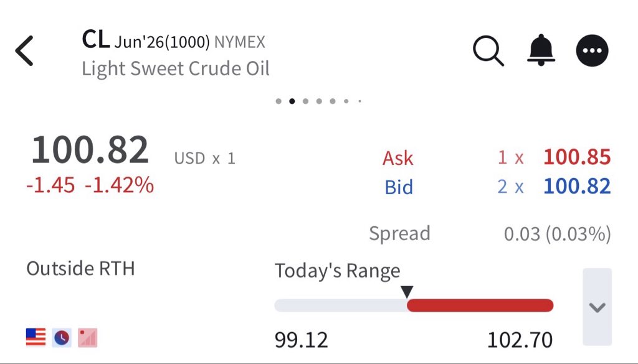The width and height of the screenshot is (638, 364).
Task: Tap the Spread value 0.03 (0.03%)
Action: coord(558,234)
